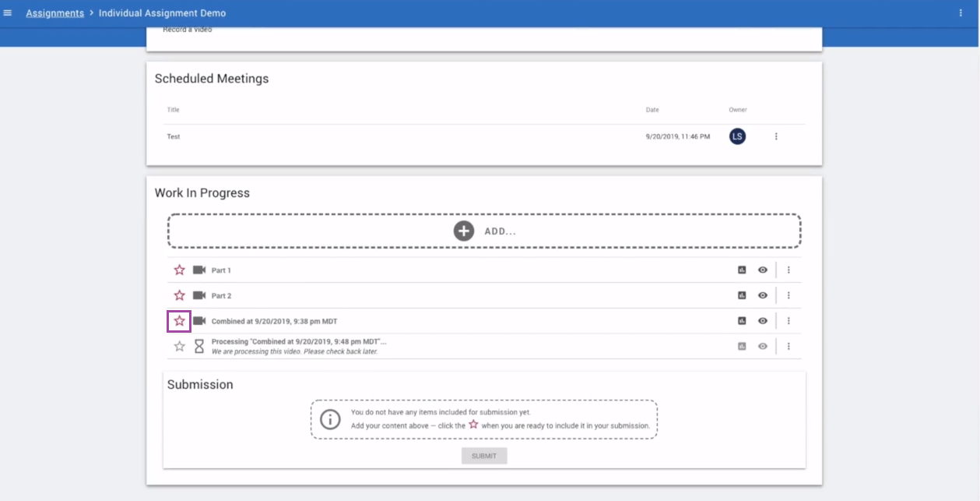
Task: Click the 9/20/2019, 11:46 PM date
Action: point(678,136)
